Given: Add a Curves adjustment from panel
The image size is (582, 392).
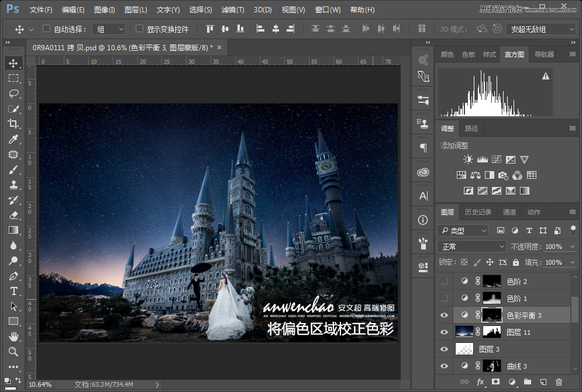Looking at the screenshot, I should (x=496, y=159).
